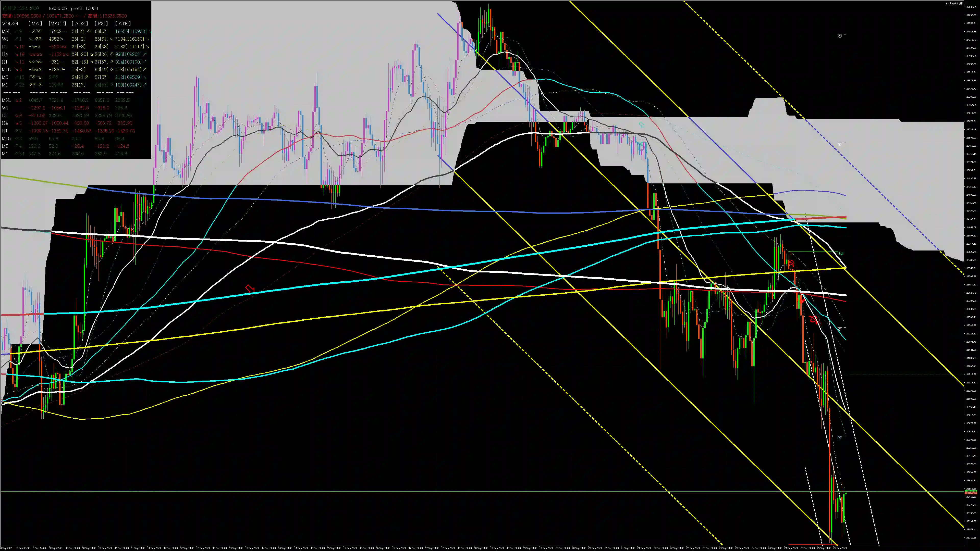Click the red current price tag 109477.25
980x551 pixels.
coord(971,493)
